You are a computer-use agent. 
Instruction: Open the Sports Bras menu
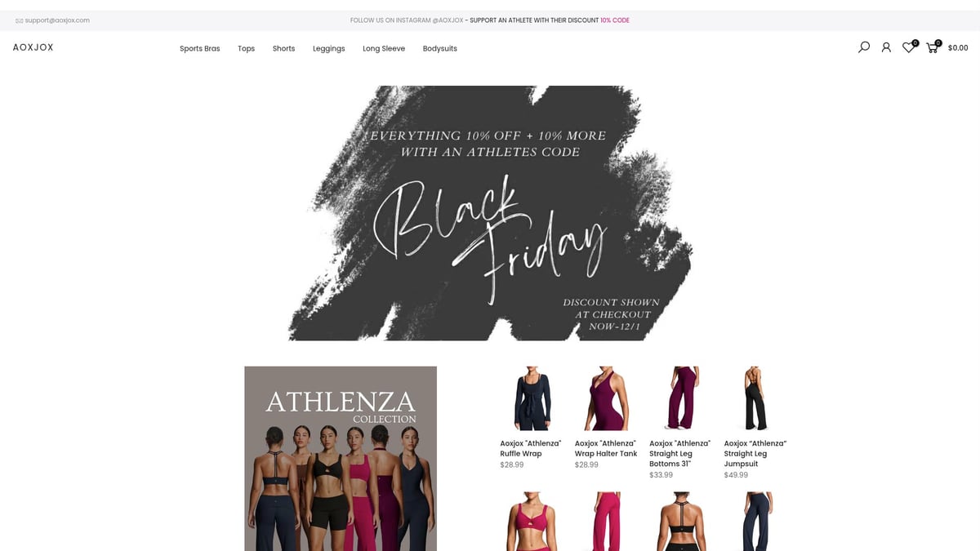tap(200, 48)
